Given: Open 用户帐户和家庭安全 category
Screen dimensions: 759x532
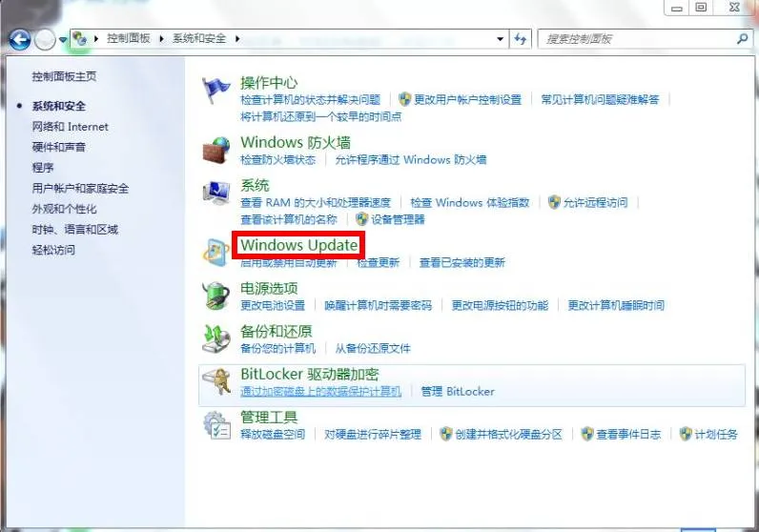Looking at the screenshot, I should click(80, 189).
